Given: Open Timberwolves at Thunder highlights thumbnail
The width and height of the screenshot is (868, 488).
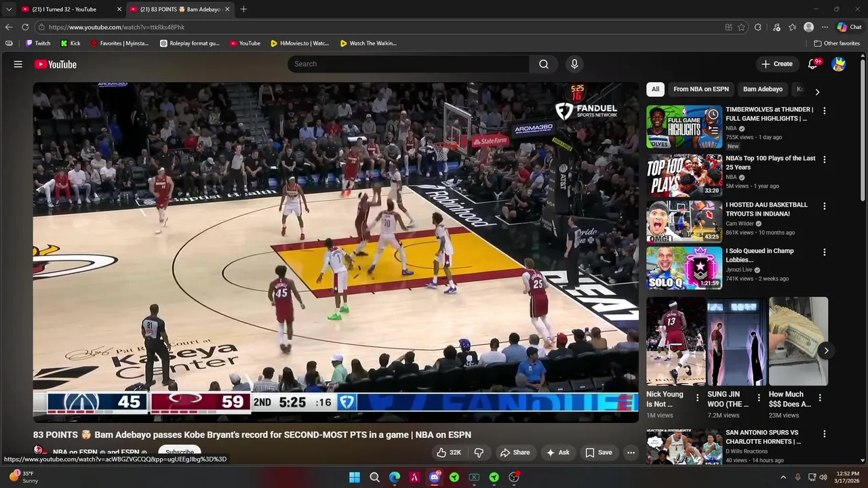Looking at the screenshot, I should pyautogui.click(x=684, y=127).
